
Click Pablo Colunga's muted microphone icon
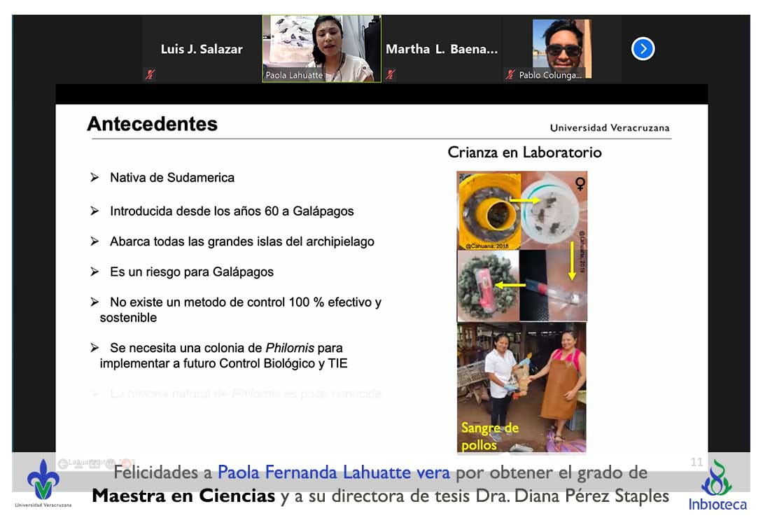[x=510, y=75]
